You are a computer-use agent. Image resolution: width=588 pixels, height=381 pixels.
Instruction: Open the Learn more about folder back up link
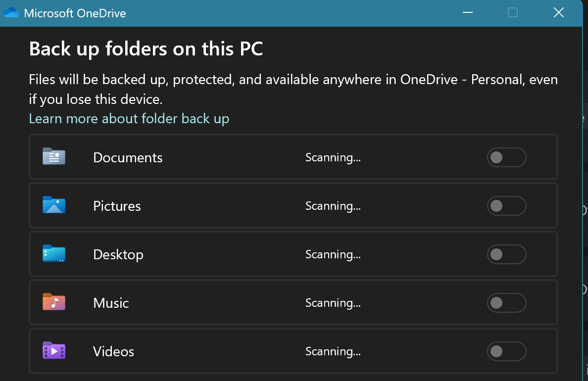pyautogui.click(x=129, y=119)
